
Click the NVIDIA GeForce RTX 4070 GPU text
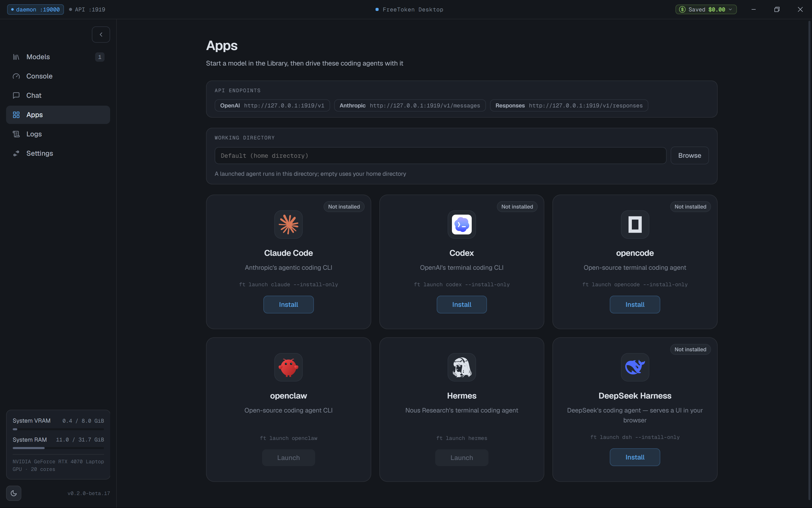point(58,465)
